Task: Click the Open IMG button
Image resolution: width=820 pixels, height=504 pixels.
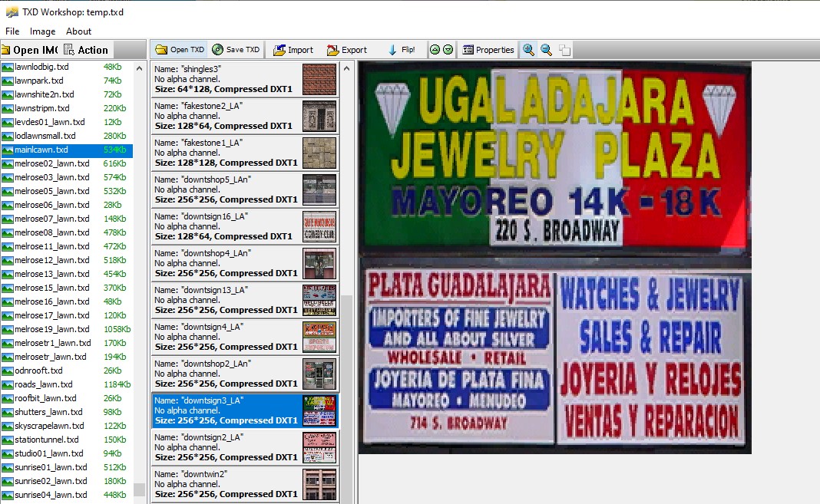Action: [30, 50]
